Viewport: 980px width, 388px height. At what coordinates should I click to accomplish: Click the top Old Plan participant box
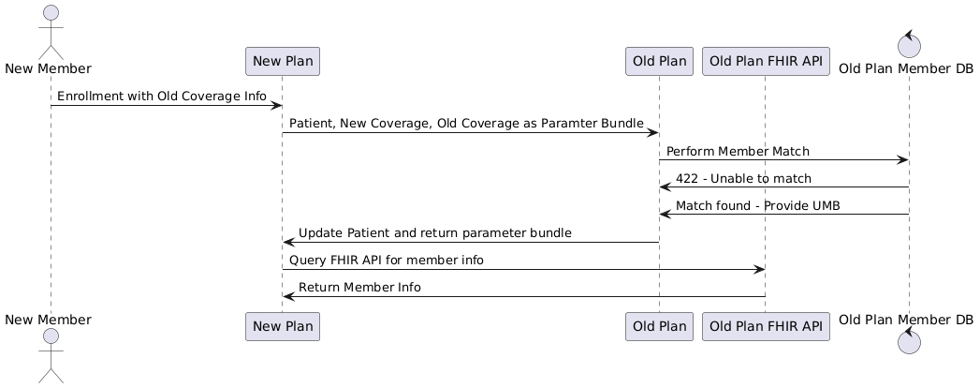(x=659, y=62)
